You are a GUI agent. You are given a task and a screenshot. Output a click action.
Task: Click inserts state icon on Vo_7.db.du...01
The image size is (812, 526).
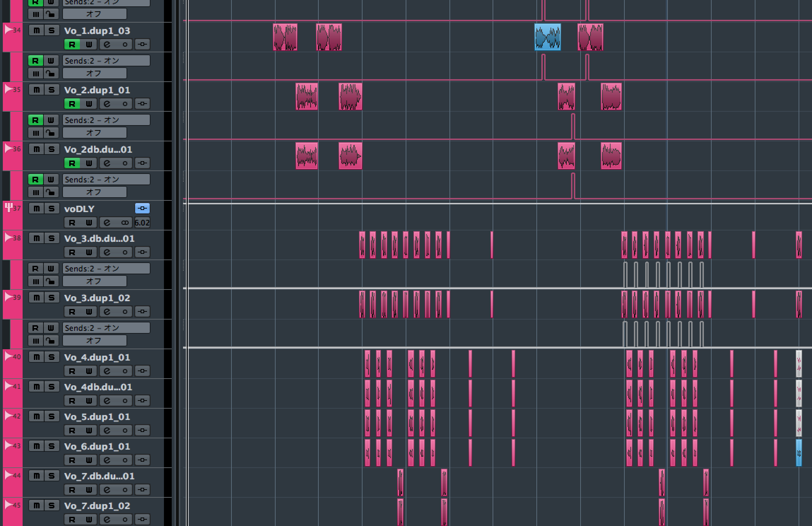142,490
